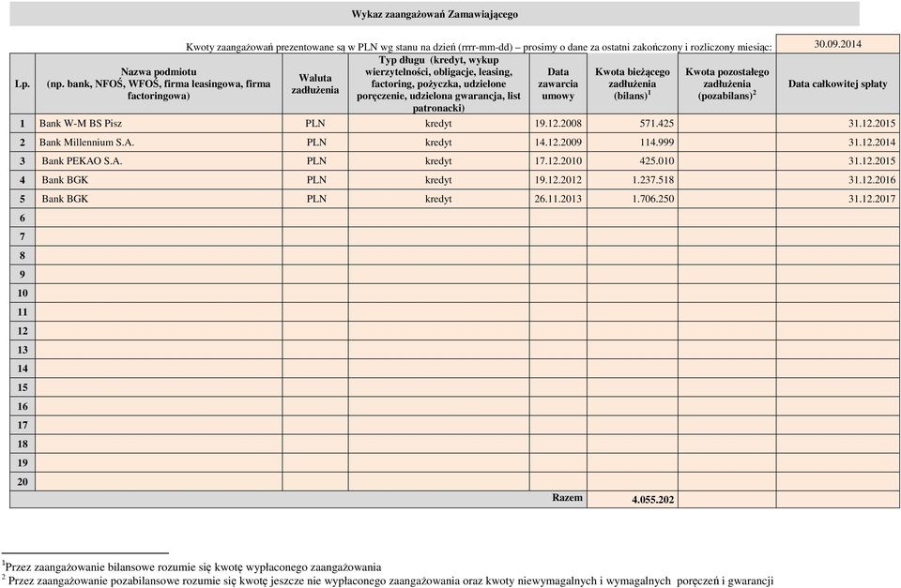Select the title 'Wykaz zaangażowań Zamawiającego'

pyautogui.click(x=435, y=14)
